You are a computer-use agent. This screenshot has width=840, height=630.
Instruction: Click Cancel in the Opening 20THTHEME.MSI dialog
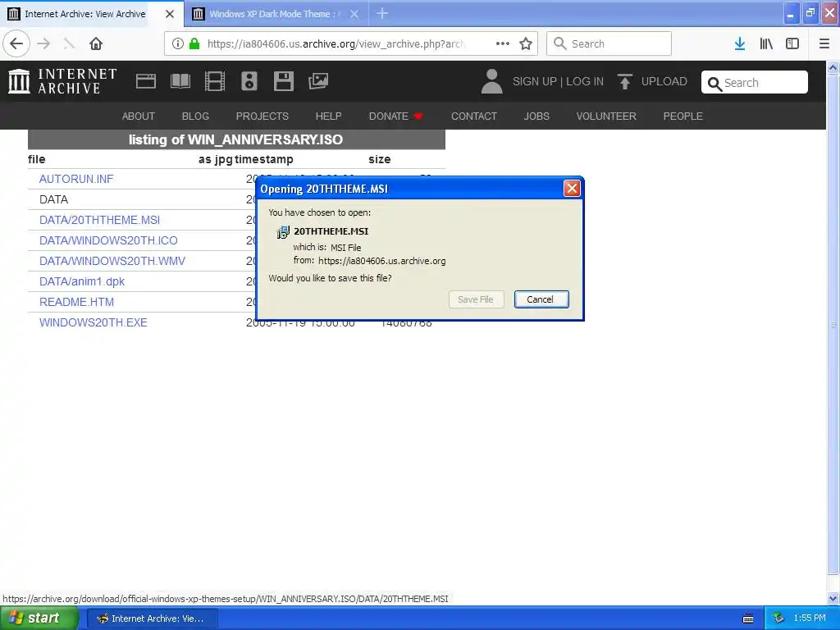click(541, 299)
